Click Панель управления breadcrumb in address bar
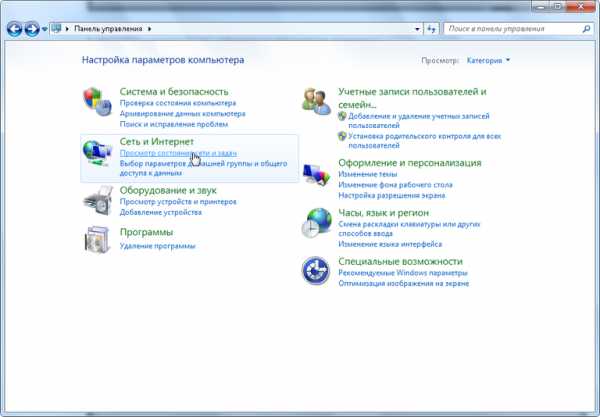Image resolution: width=600 pixels, height=417 pixels. coord(108,29)
